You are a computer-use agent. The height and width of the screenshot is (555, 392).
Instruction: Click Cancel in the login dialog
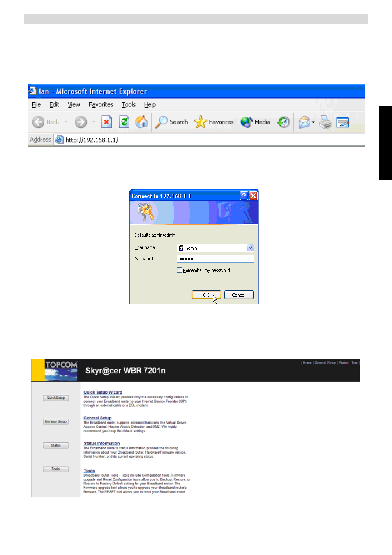point(239,295)
